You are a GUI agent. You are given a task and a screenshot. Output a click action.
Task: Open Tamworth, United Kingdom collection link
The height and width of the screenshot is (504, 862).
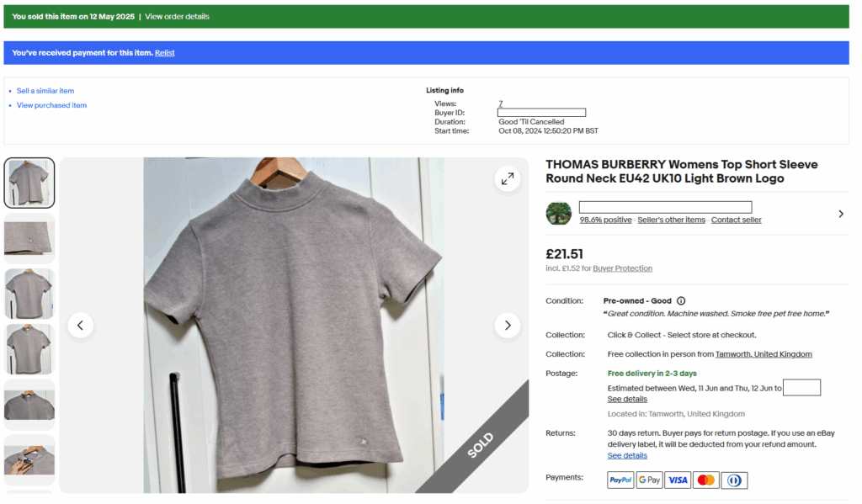pyautogui.click(x=763, y=354)
